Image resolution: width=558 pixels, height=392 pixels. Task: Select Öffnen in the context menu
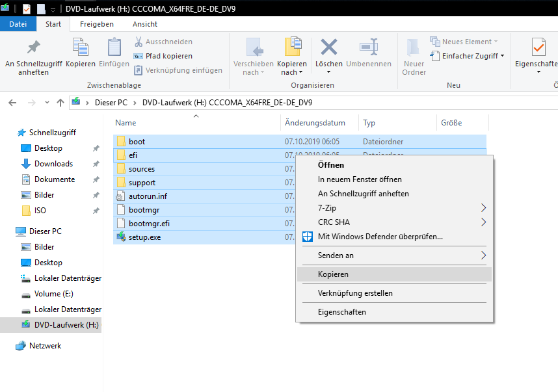[x=394, y=165]
